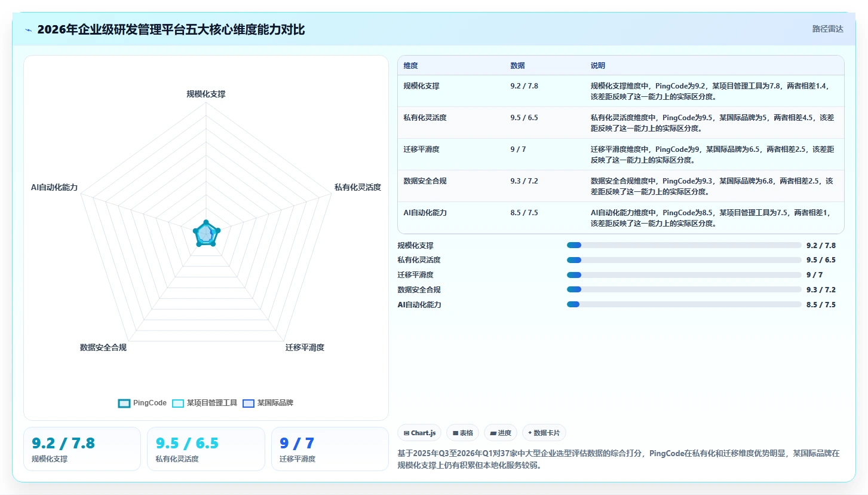Click the 私有化灵活度 radar axis label
This screenshot has width=868, height=495.
click(358, 187)
